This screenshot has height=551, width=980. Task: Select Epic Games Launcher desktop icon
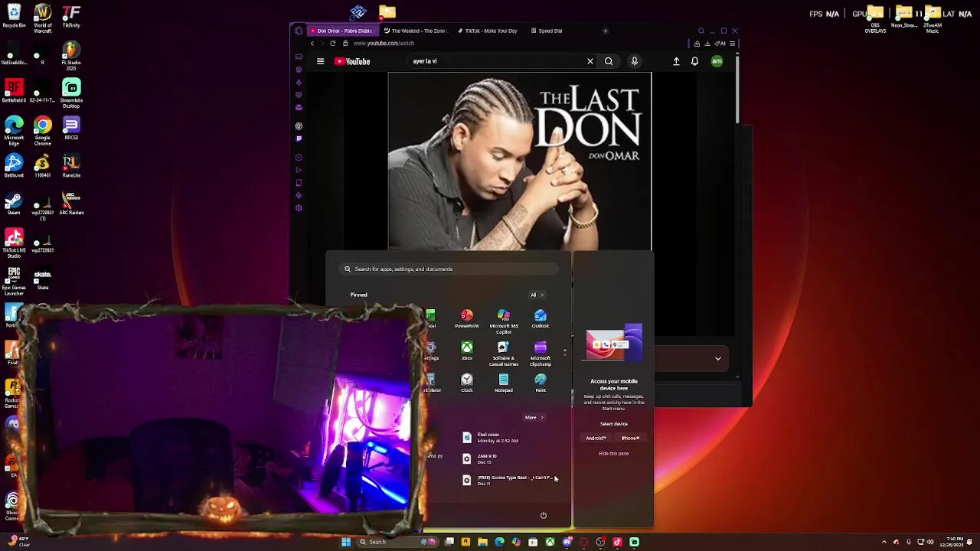(x=14, y=281)
